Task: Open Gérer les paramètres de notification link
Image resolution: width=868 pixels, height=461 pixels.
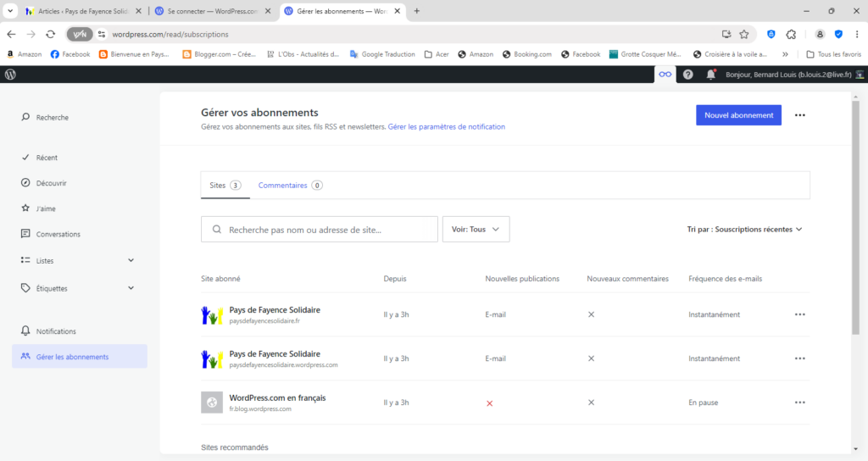Action: (446, 127)
